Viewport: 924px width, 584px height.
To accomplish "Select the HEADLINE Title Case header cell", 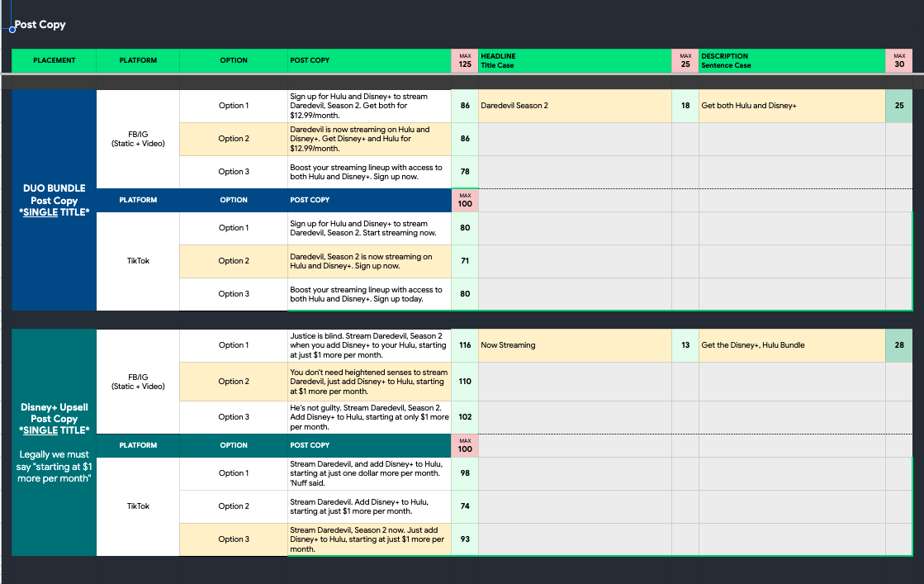I will (575, 60).
